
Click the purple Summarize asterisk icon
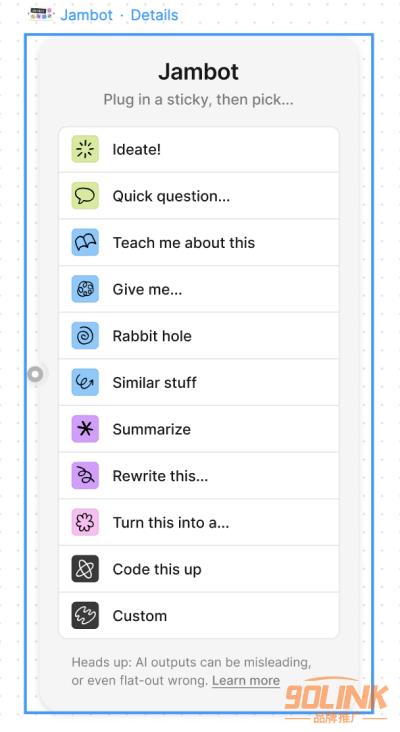85,429
